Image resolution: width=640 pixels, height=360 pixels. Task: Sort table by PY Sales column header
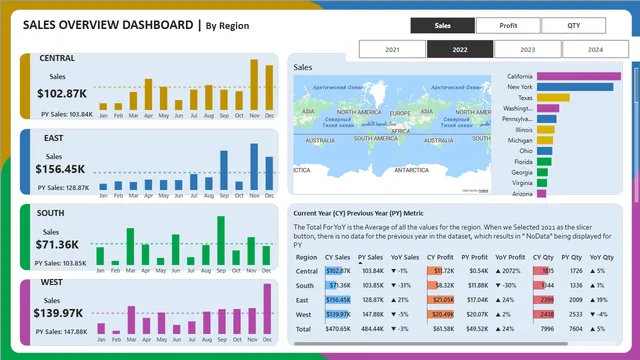(370, 257)
